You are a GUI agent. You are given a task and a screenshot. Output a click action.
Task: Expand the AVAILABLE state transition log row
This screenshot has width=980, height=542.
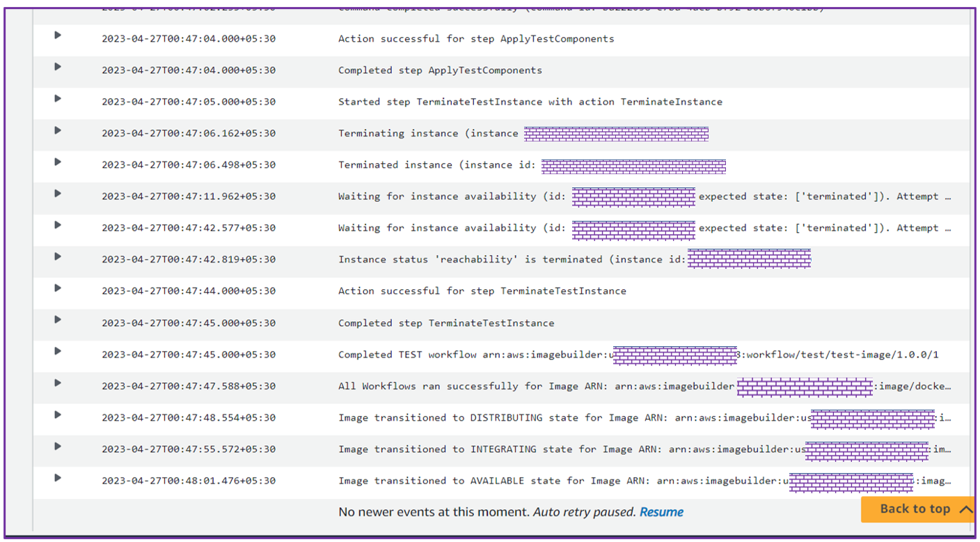tap(58, 477)
